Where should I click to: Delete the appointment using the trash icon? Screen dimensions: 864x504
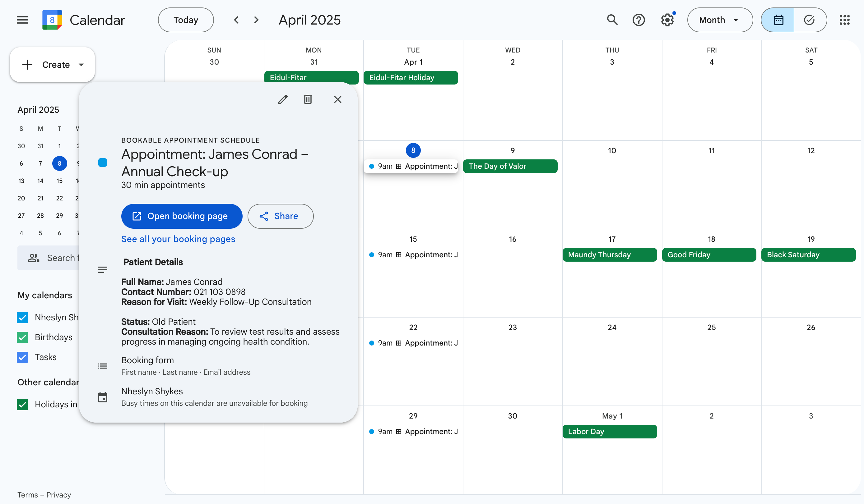point(308,99)
